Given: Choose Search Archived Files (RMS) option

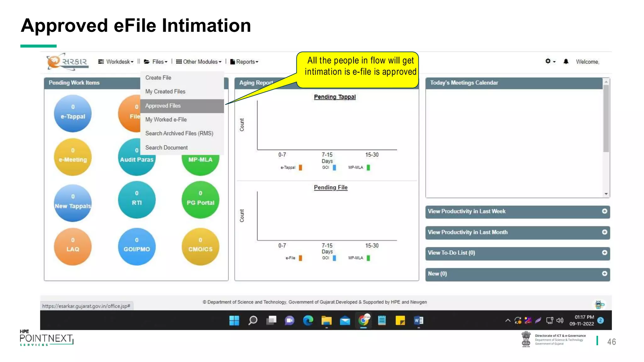Looking at the screenshot, I should tap(179, 134).
